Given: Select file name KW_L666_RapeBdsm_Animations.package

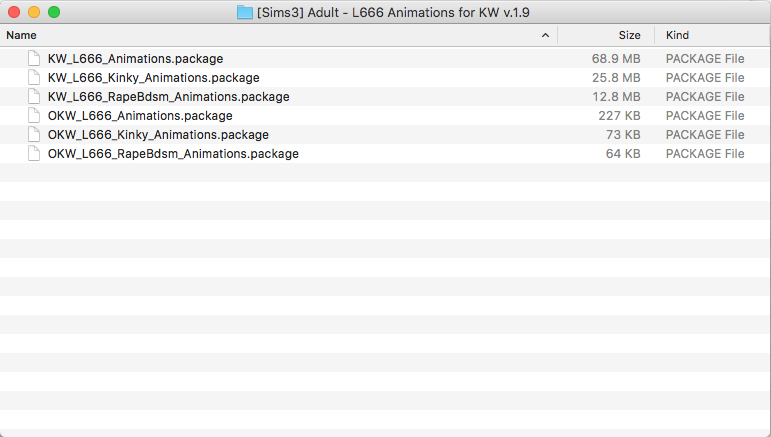Looking at the screenshot, I should [x=169, y=97].
